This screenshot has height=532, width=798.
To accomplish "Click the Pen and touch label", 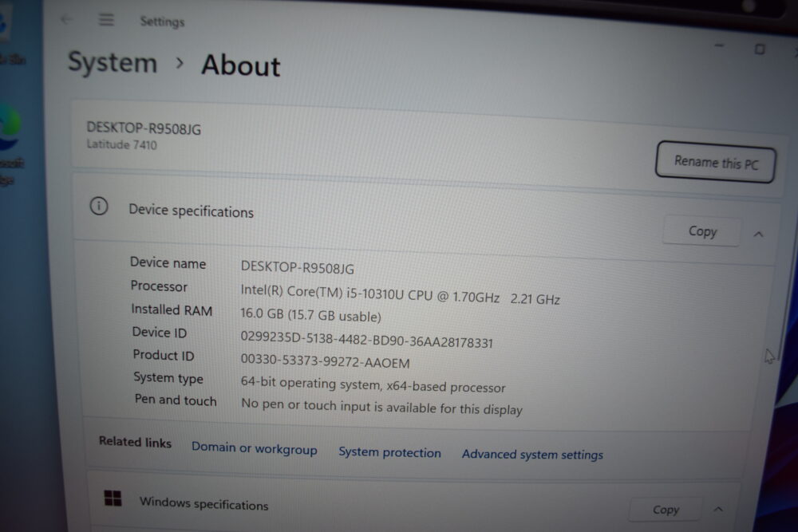I will 176,400.
